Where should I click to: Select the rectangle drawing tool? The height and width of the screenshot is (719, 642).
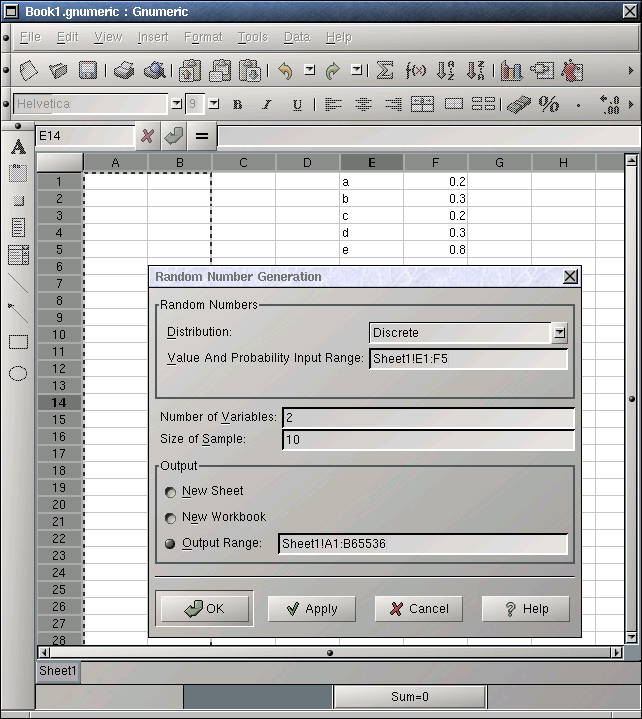(18, 342)
